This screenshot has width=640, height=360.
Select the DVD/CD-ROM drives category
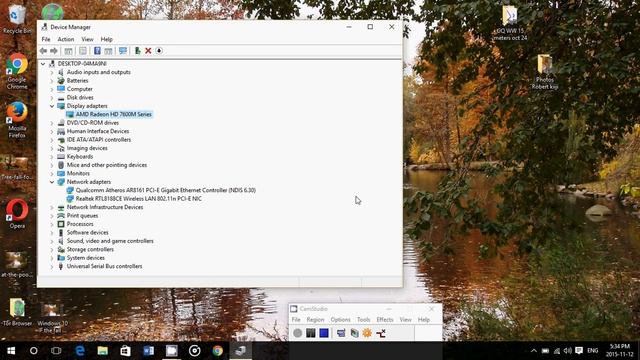[x=93, y=123]
